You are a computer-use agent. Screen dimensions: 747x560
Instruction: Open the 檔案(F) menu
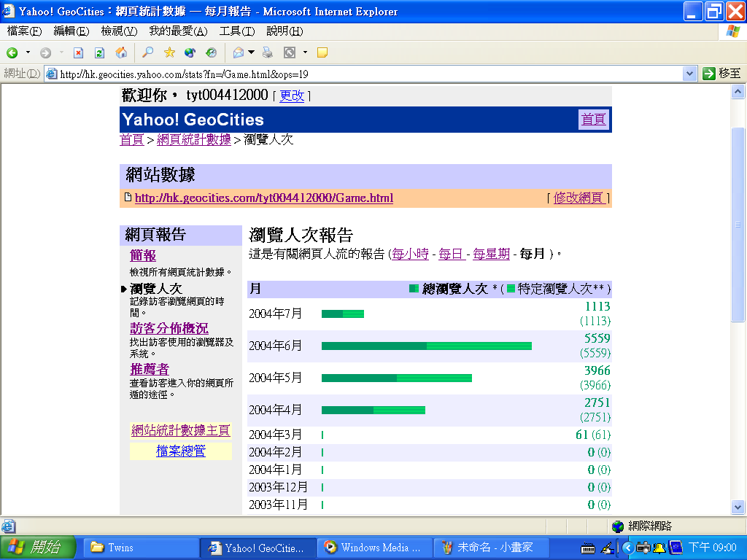[x=24, y=31]
